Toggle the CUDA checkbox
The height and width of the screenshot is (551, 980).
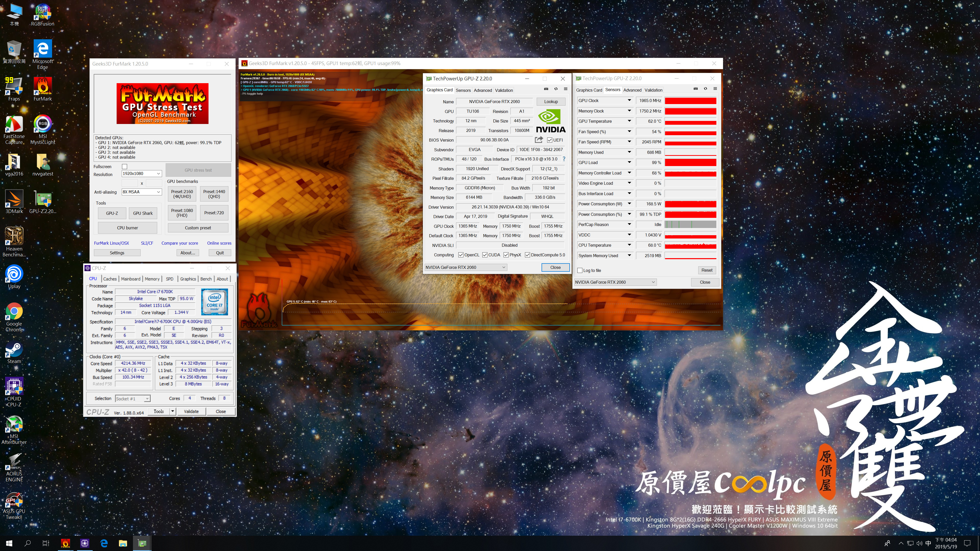pyautogui.click(x=485, y=255)
